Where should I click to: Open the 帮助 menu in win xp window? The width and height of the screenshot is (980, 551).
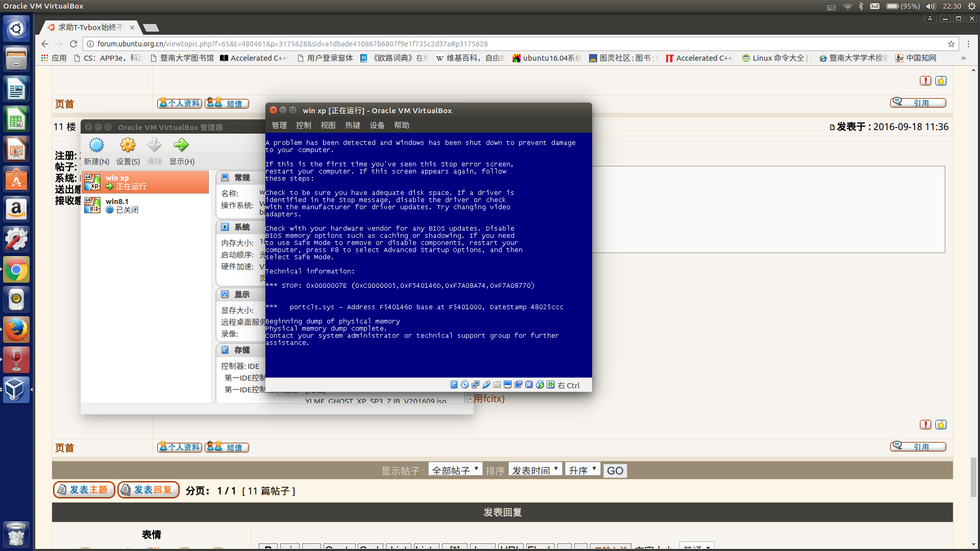tap(402, 126)
